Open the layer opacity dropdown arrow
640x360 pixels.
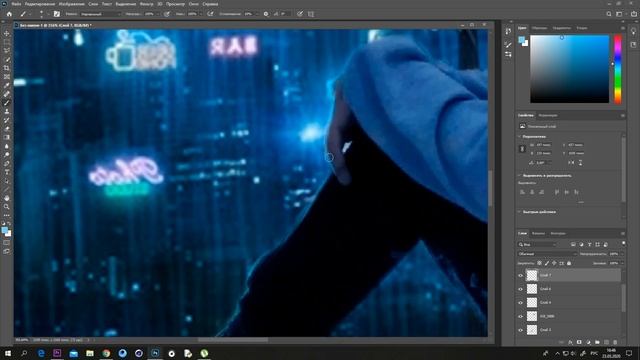coord(622,254)
